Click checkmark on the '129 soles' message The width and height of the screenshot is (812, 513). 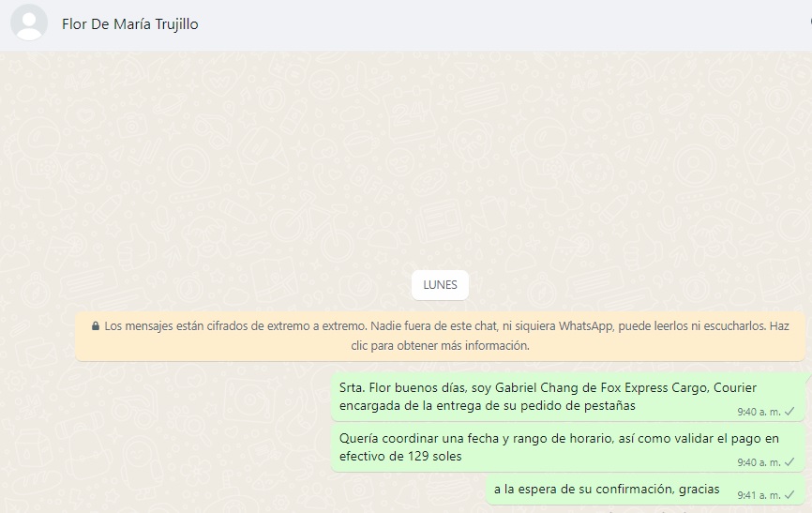789,462
